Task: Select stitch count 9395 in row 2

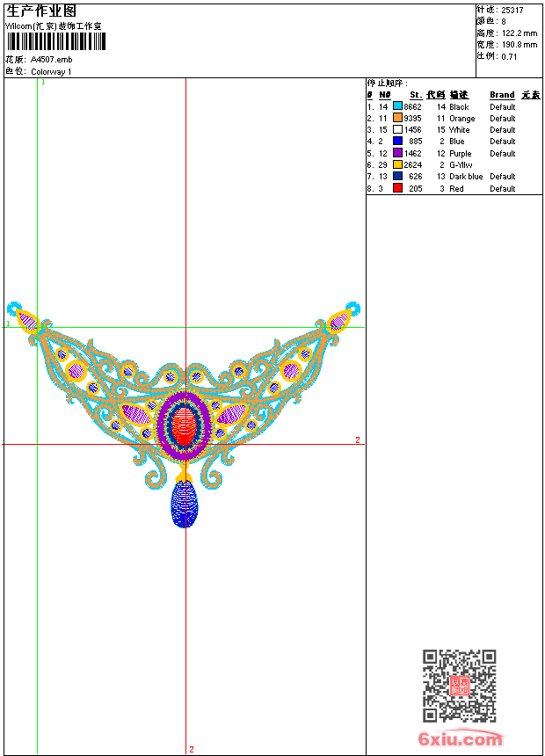Action: (412, 119)
